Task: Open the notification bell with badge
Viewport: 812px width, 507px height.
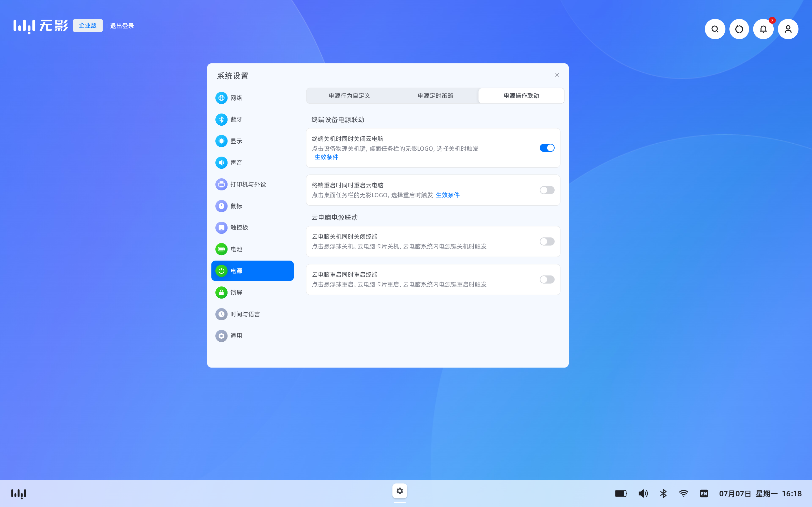Action: (763, 29)
